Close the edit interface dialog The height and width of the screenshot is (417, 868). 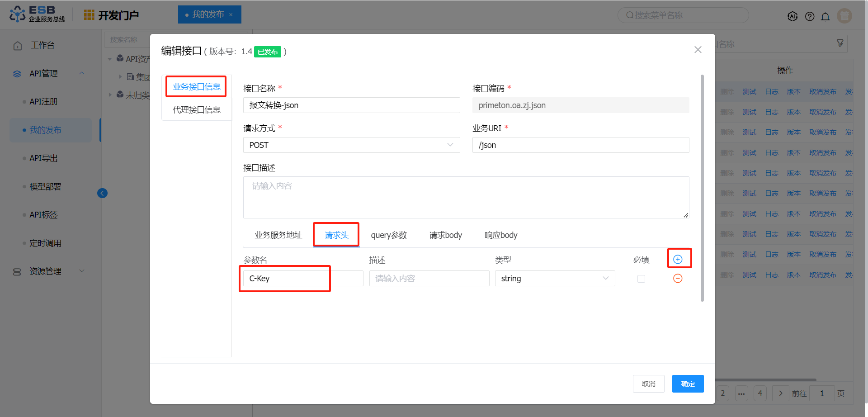pyautogui.click(x=698, y=50)
